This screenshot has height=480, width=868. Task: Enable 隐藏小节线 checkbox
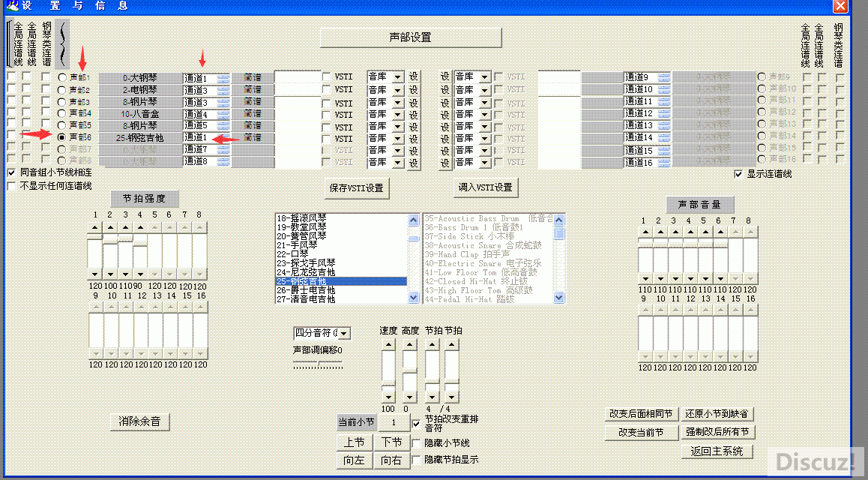416,443
